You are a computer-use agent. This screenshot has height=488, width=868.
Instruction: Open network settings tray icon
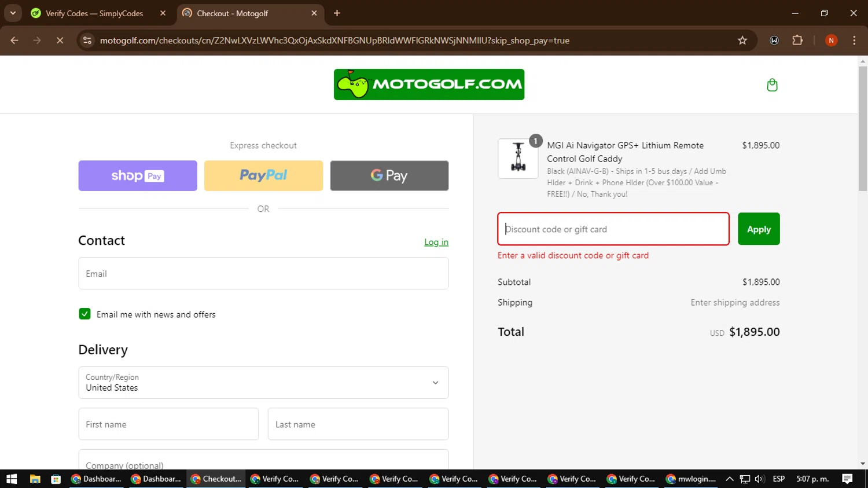tap(745, 479)
